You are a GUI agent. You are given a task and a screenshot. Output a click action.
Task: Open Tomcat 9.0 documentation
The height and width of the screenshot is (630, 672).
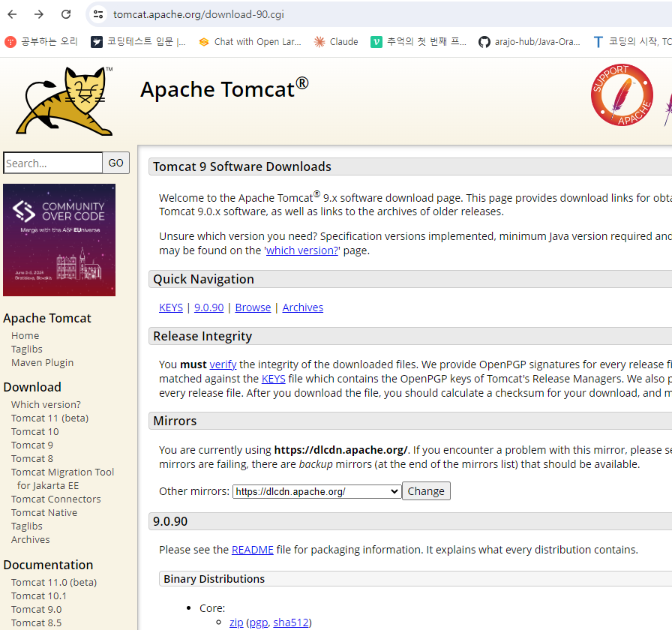pyautogui.click(x=37, y=610)
